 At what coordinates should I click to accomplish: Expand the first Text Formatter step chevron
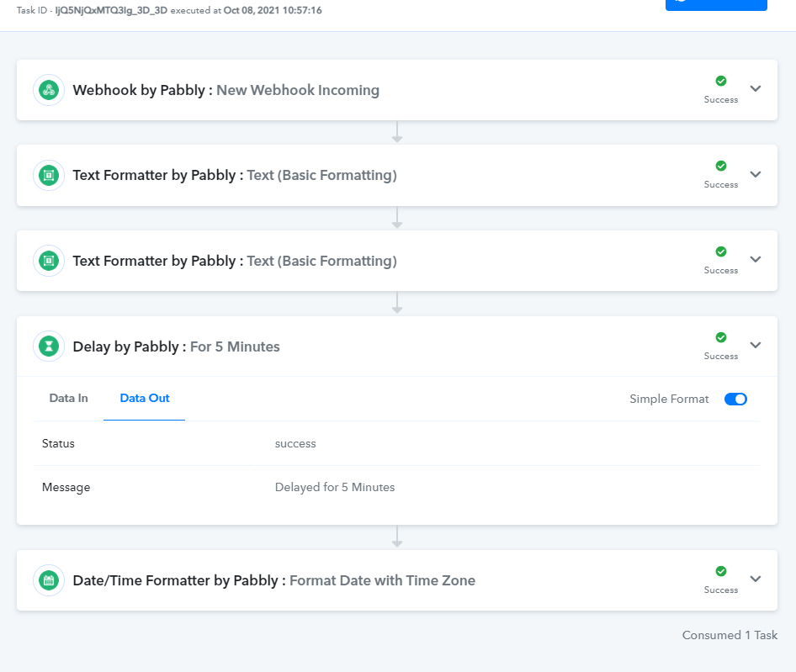[x=756, y=174]
